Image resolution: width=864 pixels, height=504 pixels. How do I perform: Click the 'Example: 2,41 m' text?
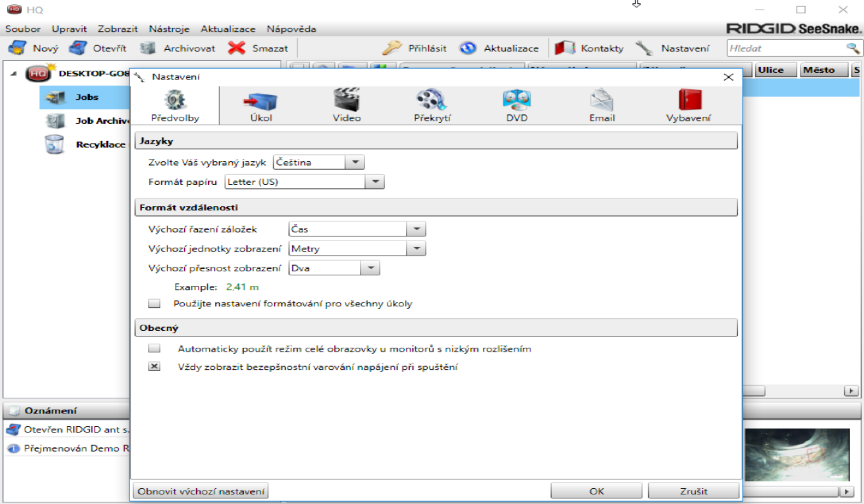(216, 287)
